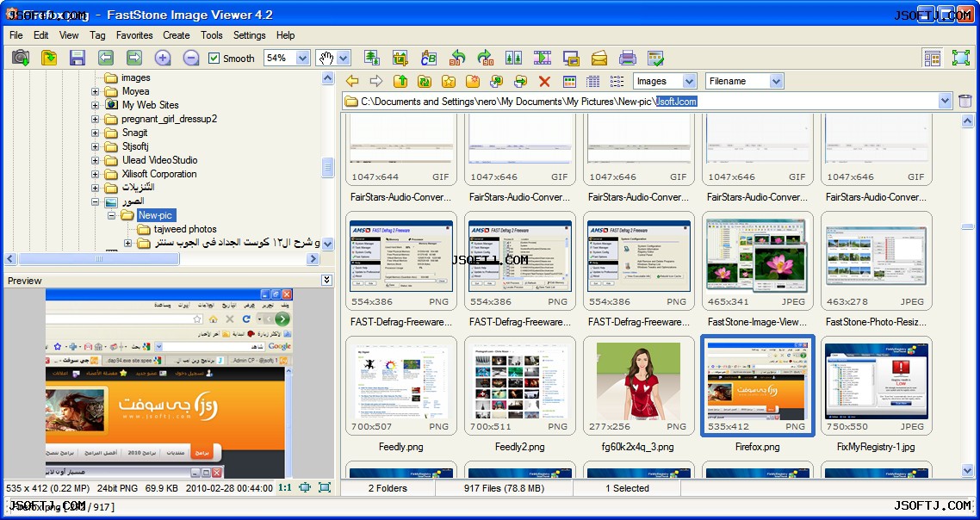
Task: Start the Slideshow filmstrip icon
Action: coord(543,59)
